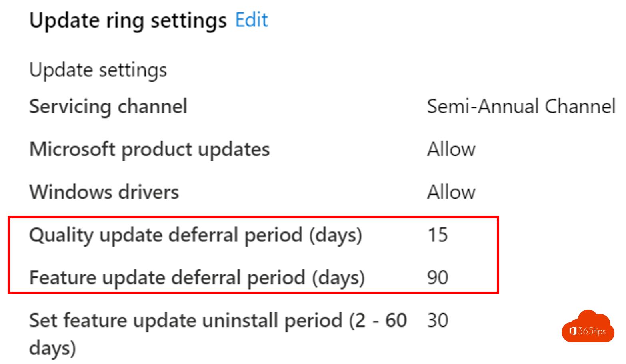Select the Microsoft product updates label

(150, 149)
